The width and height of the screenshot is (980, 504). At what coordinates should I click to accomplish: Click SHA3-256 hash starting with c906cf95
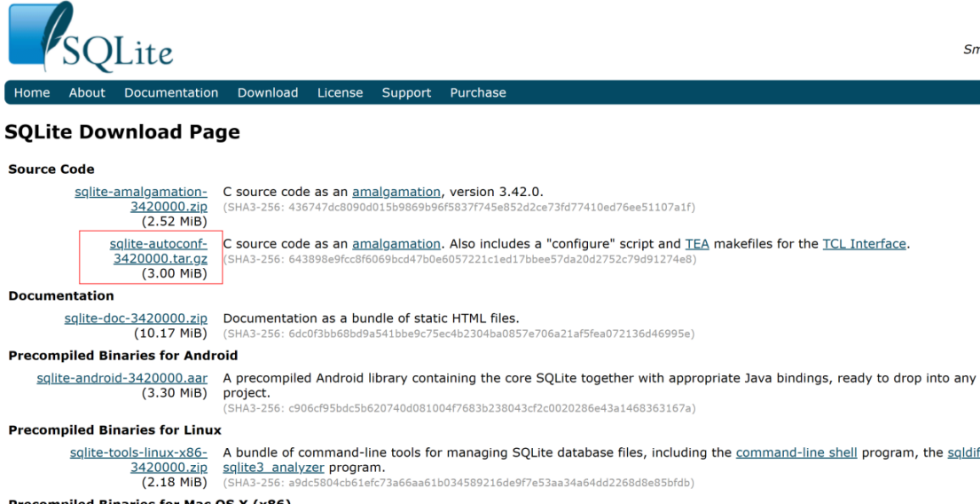pos(459,408)
